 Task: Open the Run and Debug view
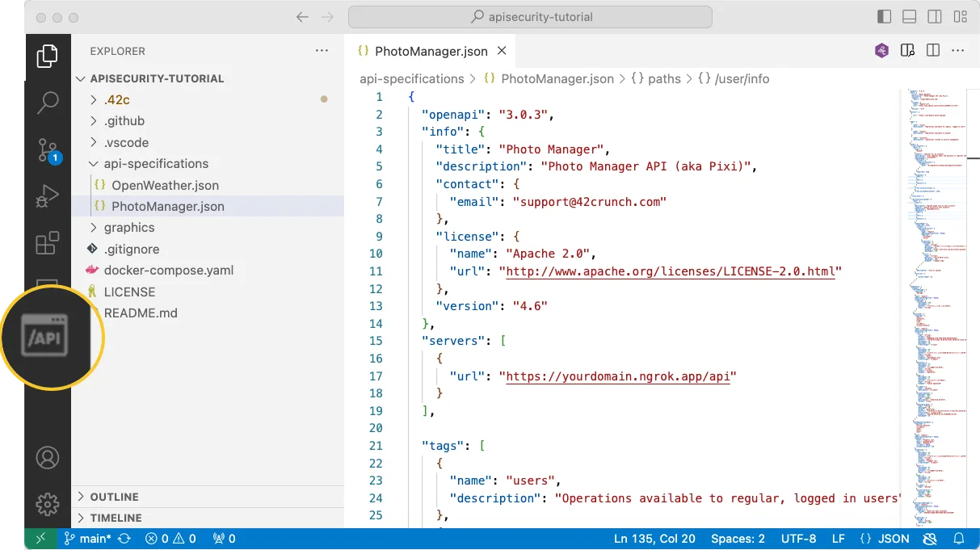click(x=48, y=195)
